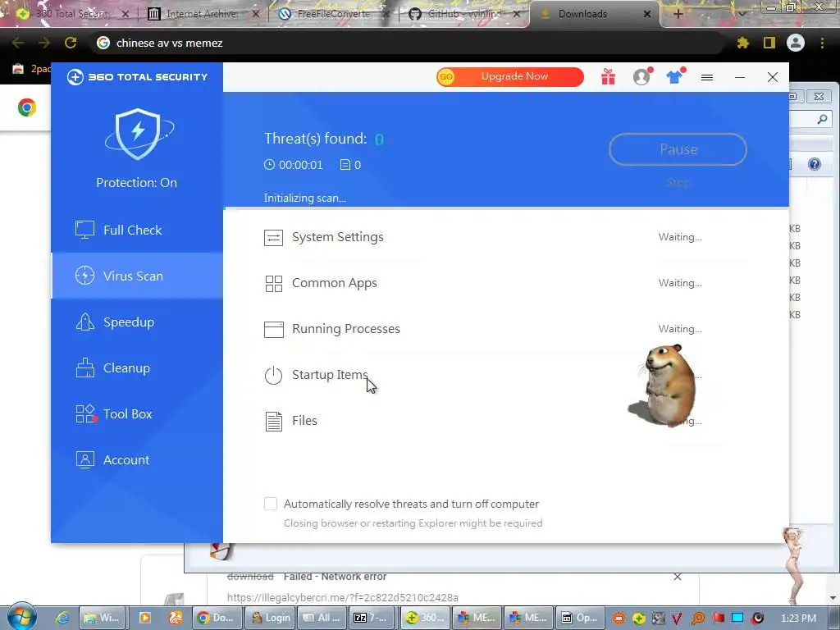Stop the scan via Stop link
The height and width of the screenshot is (630, 840).
tap(678, 183)
